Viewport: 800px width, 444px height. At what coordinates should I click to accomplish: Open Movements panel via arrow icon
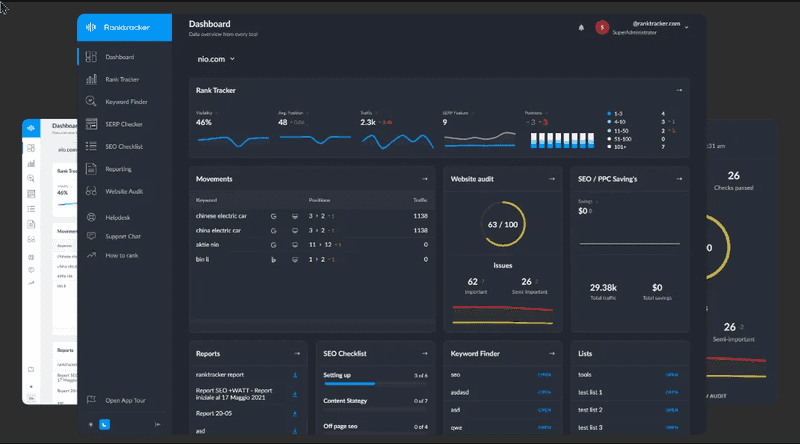coord(425,179)
